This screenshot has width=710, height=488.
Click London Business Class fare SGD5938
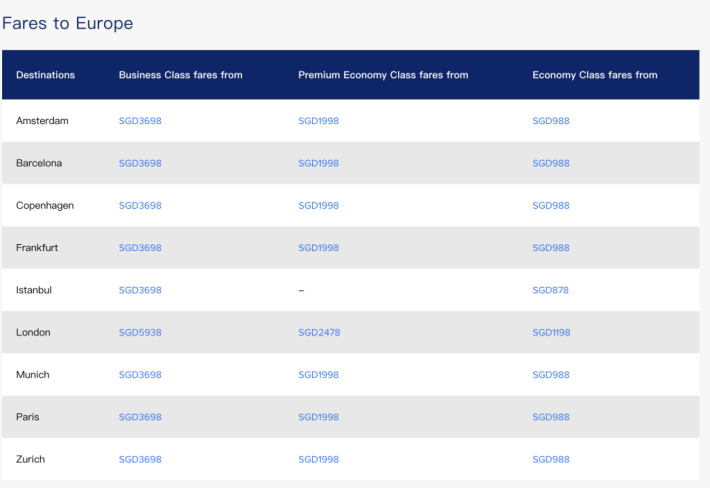click(140, 333)
